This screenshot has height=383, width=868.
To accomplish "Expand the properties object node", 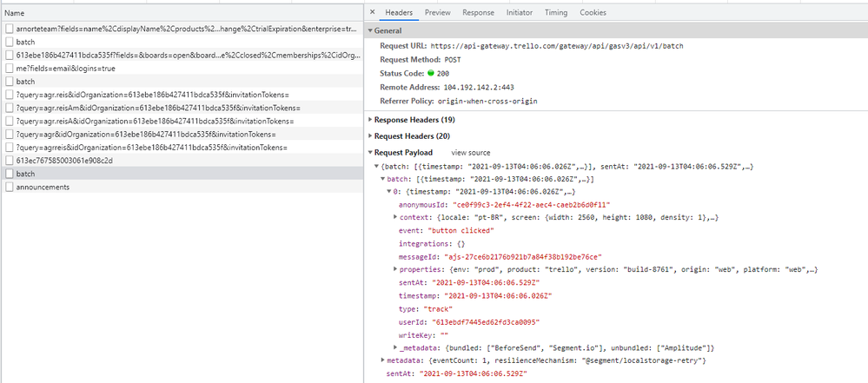I will (x=395, y=269).
